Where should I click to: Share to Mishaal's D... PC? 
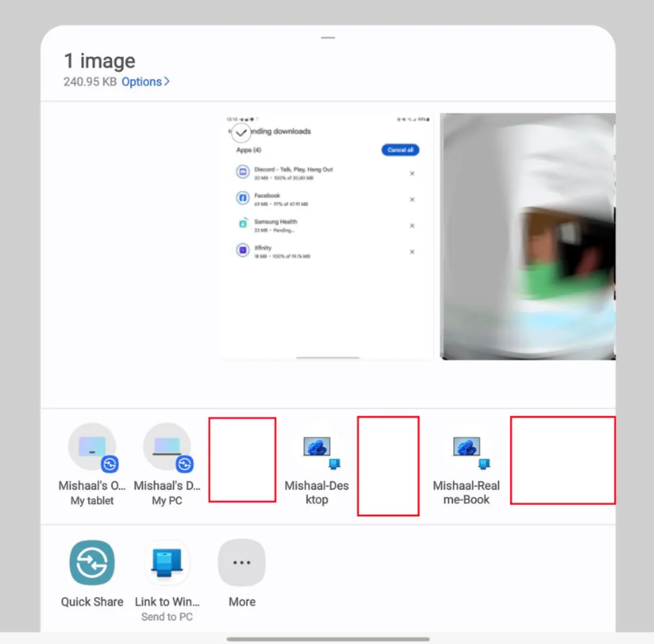[167, 464]
